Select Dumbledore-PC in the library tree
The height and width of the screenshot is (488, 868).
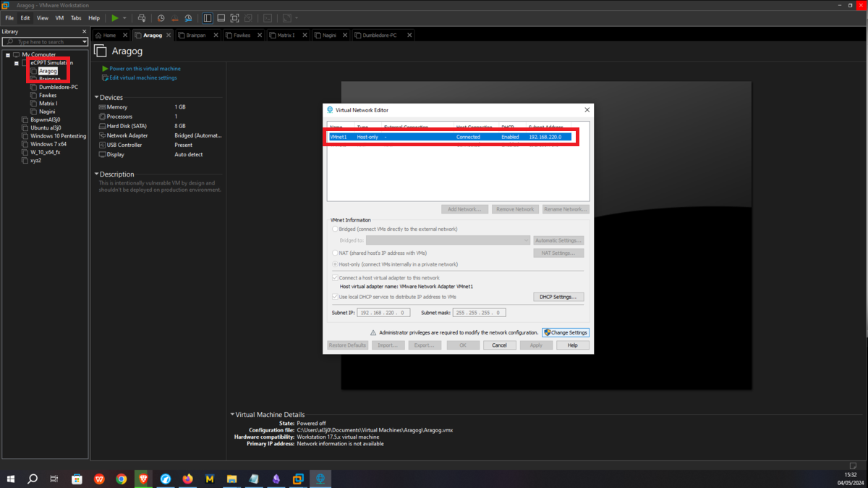click(58, 87)
